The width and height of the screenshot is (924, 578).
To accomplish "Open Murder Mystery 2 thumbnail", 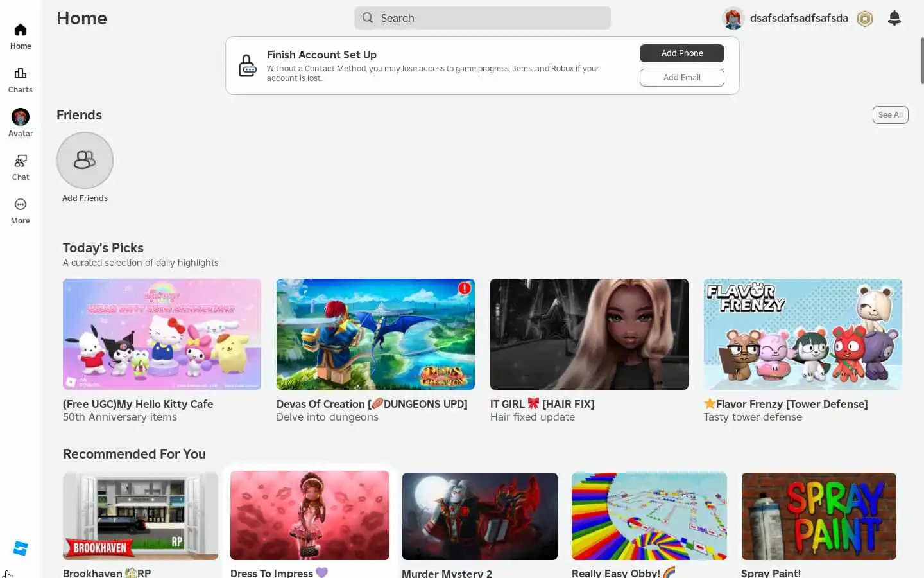I will point(480,516).
